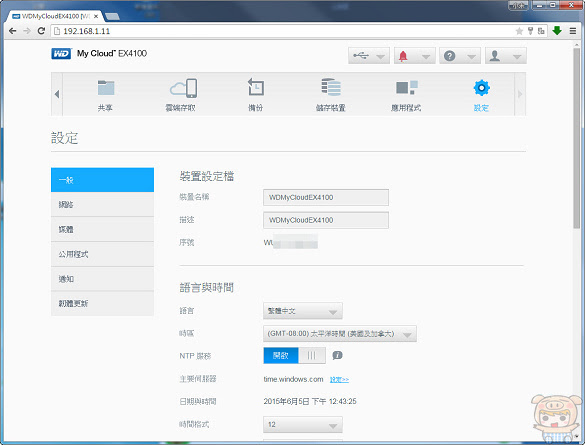
Task: Expand the USB menu dropdown arrow
Action: click(x=380, y=57)
